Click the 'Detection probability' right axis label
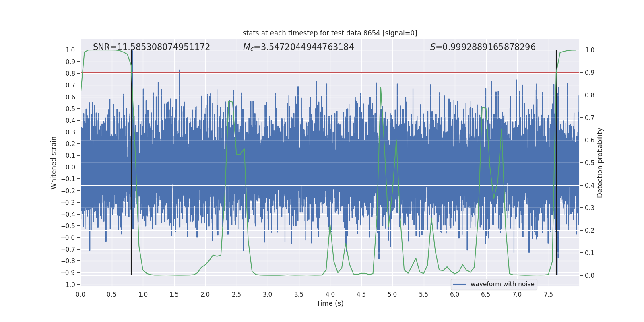 (600, 163)
